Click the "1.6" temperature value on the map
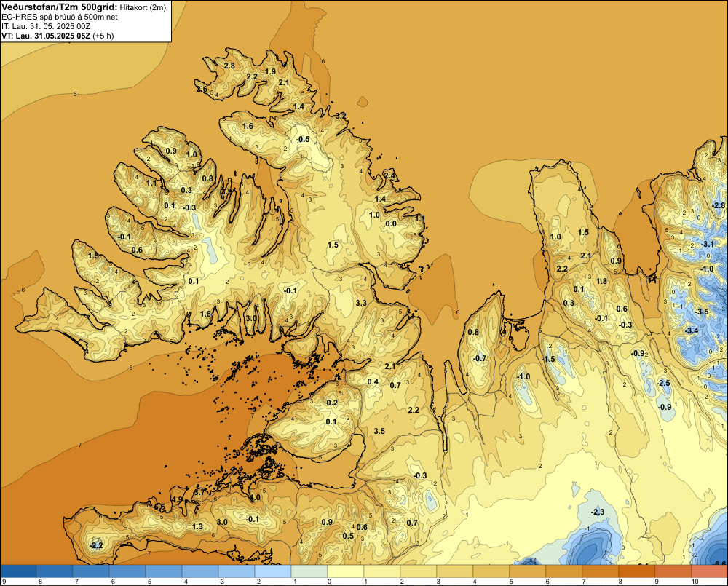The width and height of the screenshot is (728, 586). [248, 127]
